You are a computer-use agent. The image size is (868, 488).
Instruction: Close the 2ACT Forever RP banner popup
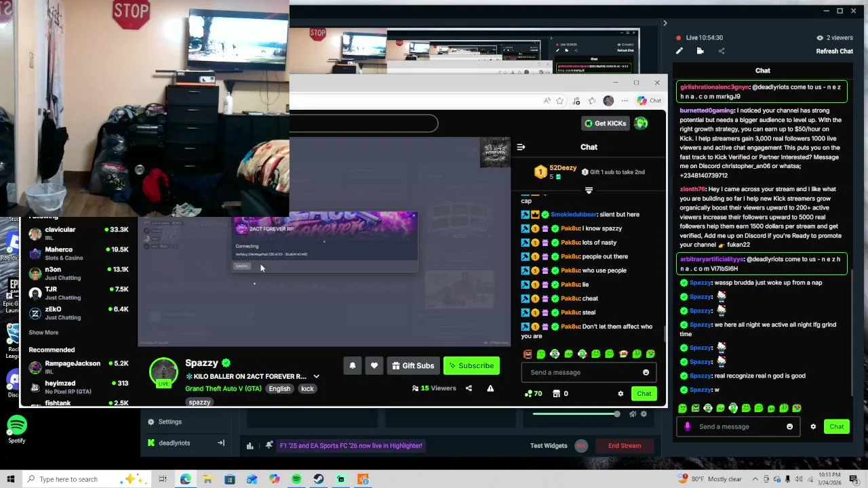[414, 216]
